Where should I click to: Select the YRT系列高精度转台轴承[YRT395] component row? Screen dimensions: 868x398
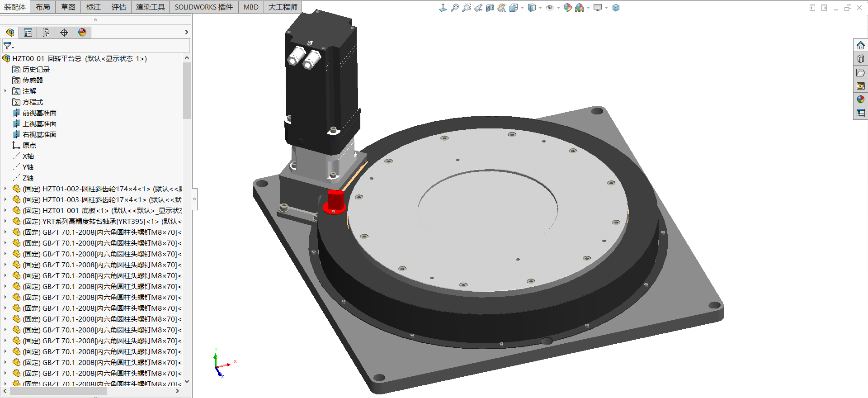[97, 221]
